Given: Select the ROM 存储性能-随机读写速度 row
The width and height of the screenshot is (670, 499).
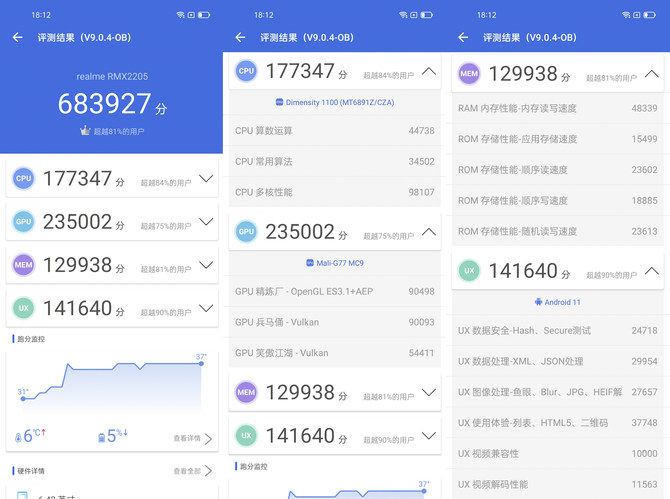Looking at the screenshot, I should coord(558,231).
